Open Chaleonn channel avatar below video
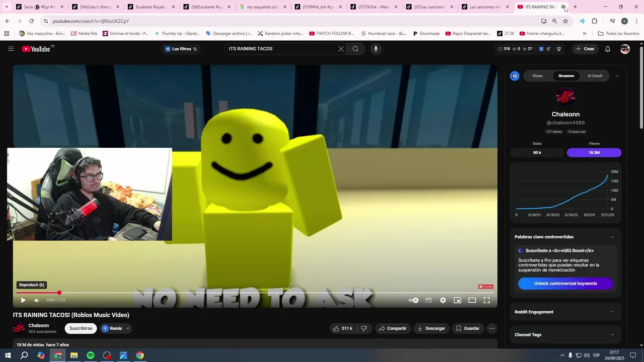The width and height of the screenshot is (644, 362). coord(19,328)
